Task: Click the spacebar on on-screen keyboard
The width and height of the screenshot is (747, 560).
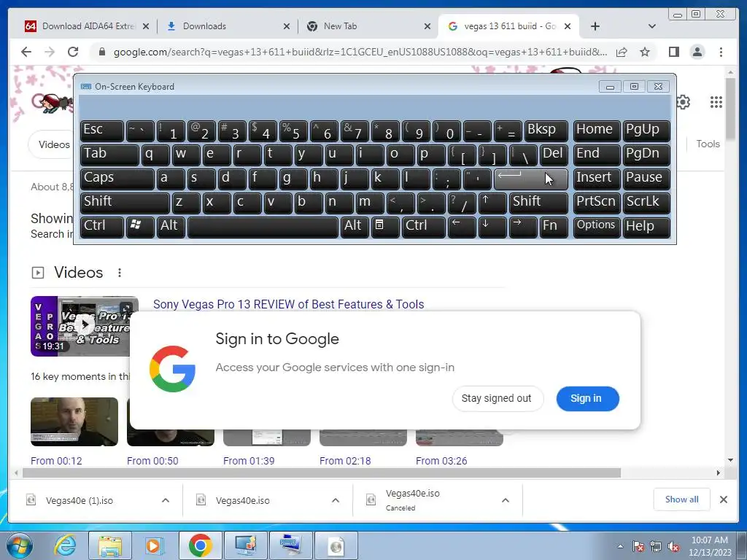Action: click(x=263, y=226)
